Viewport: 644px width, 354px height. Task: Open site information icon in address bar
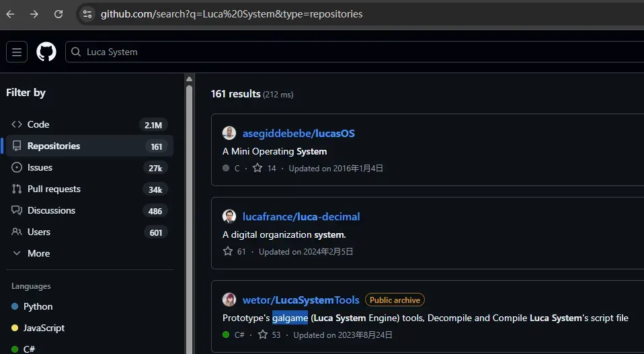[x=87, y=14]
